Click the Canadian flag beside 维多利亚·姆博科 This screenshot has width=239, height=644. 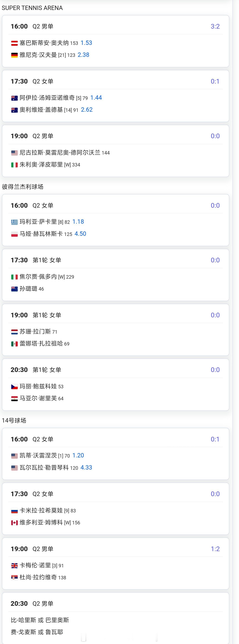point(14,523)
